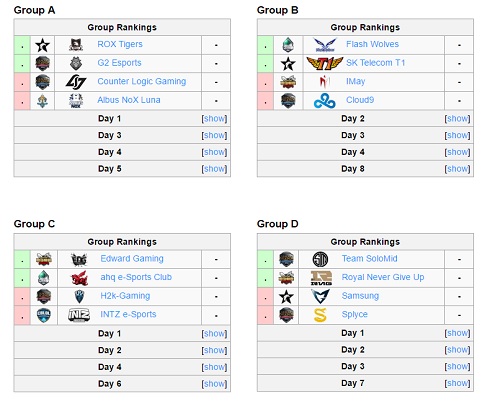The width and height of the screenshot is (495, 404).
Task: Show Group A Day 1 matches
Action: point(214,119)
